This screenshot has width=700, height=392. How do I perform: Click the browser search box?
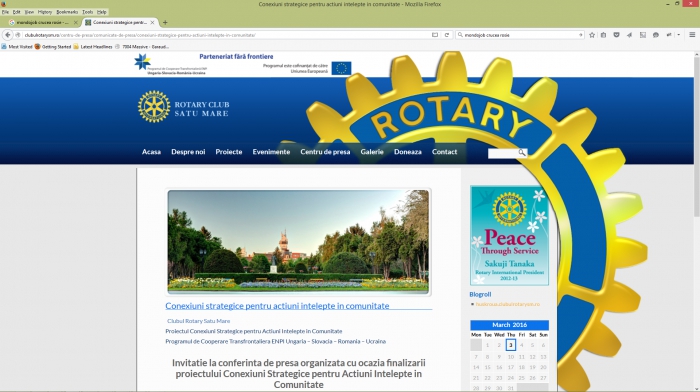point(520,35)
